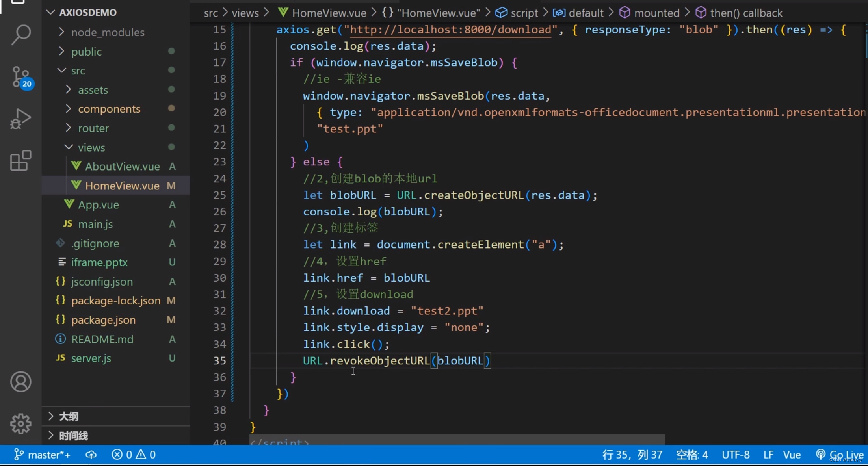Screen dimensions: 868x466
Task: Open jsconfig.json file
Action: click(x=116, y=282)
